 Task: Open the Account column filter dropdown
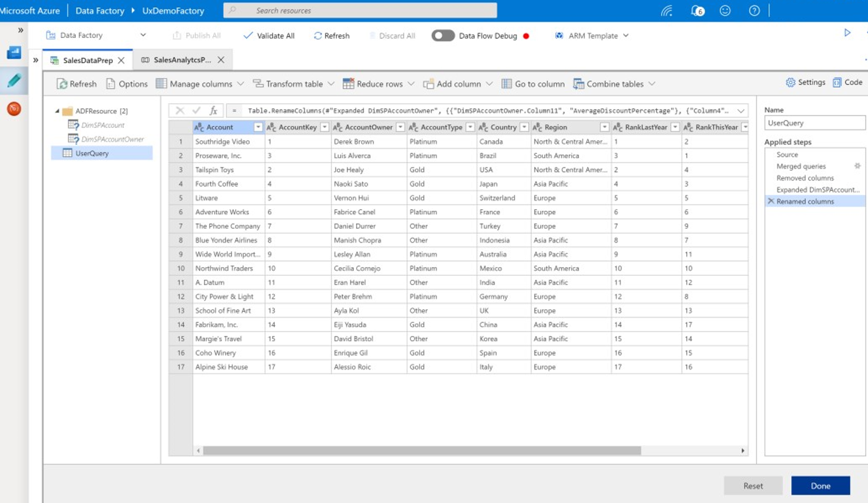click(258, 127)
